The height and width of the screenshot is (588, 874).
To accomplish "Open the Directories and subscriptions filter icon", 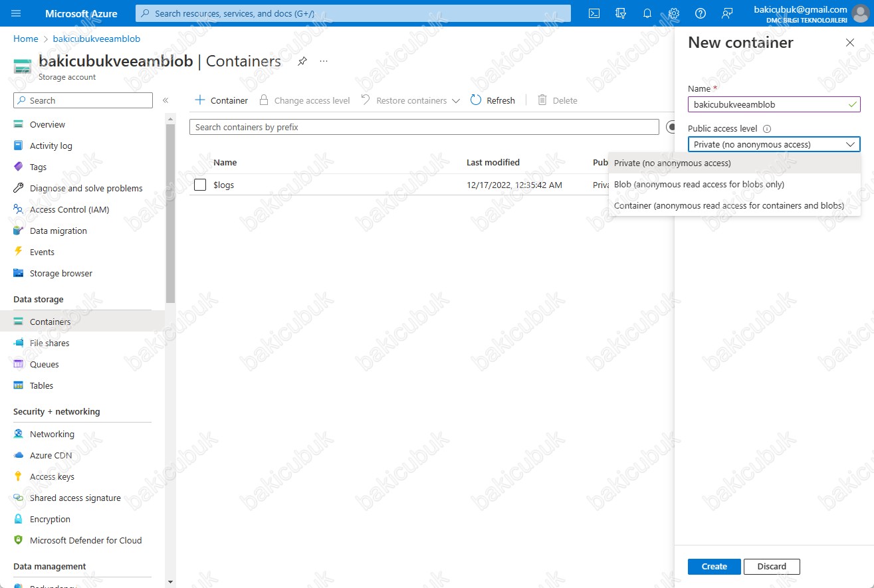I will (x=621, y=13).
